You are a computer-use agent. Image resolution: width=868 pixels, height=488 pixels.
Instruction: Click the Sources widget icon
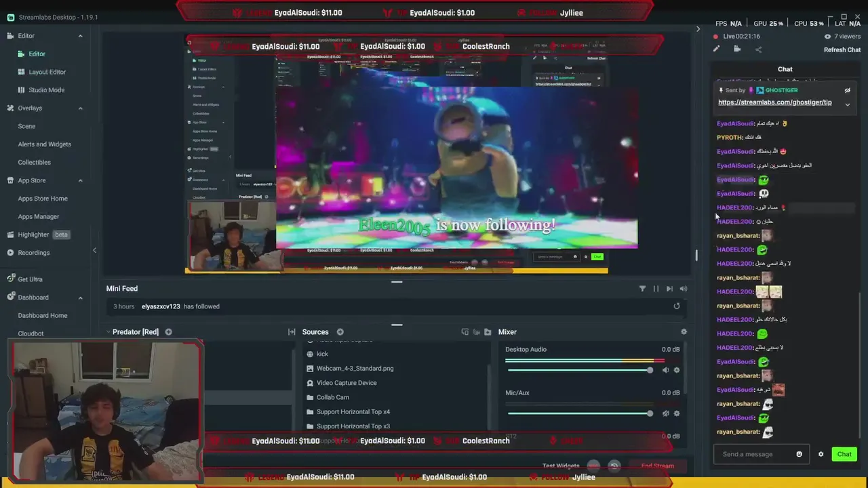[465, 332]
